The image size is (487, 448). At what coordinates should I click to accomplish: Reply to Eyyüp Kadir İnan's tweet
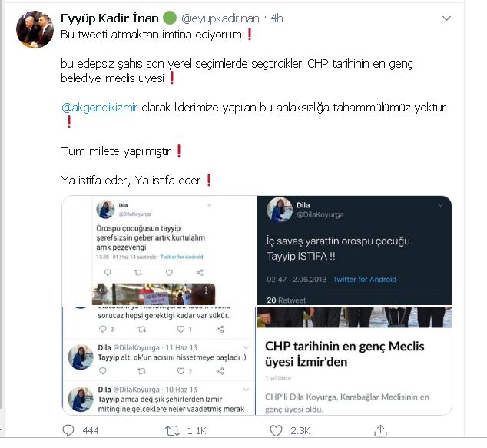[68, 430]
